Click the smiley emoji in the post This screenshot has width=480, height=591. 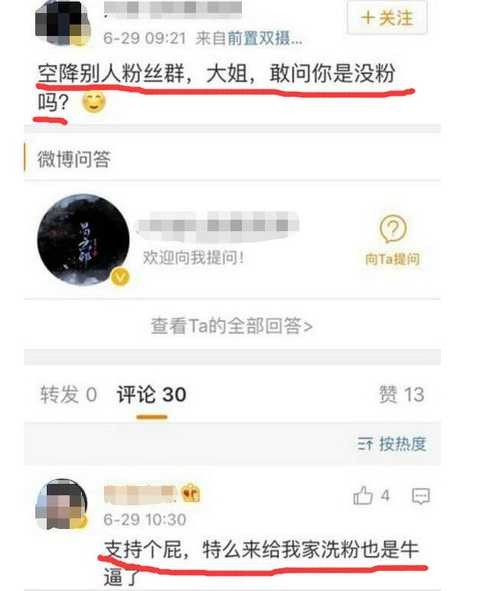(94, 103)
